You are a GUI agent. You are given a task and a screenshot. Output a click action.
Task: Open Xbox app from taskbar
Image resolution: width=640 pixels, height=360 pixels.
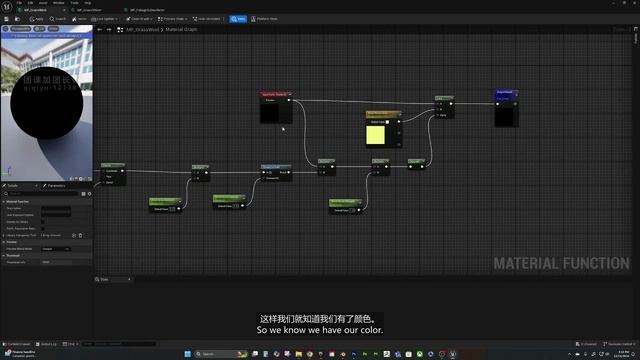tap(420, 354)
